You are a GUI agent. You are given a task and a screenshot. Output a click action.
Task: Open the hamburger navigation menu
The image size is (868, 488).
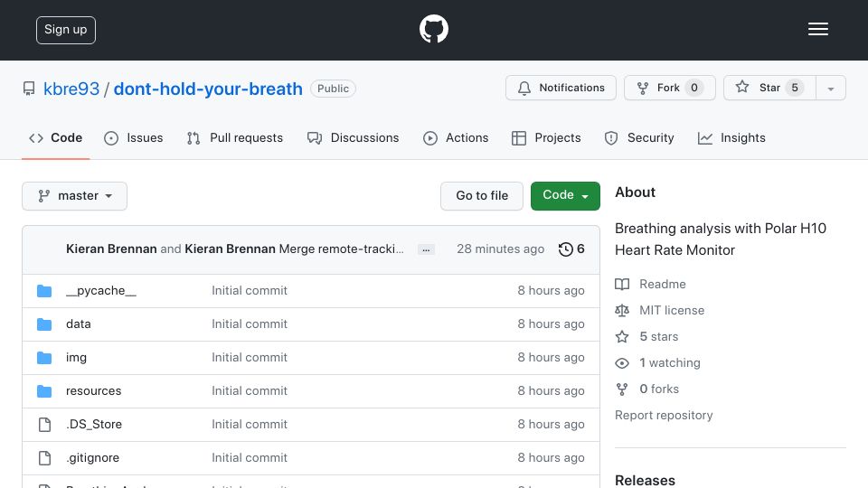(x=817, y=29)
